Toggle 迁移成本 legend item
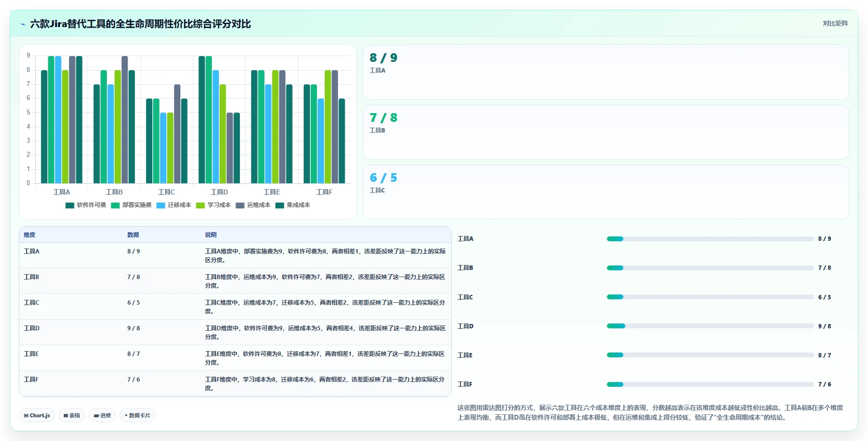Image resolution: width=868 pixels, height=441 pixels. pos(174,205)
